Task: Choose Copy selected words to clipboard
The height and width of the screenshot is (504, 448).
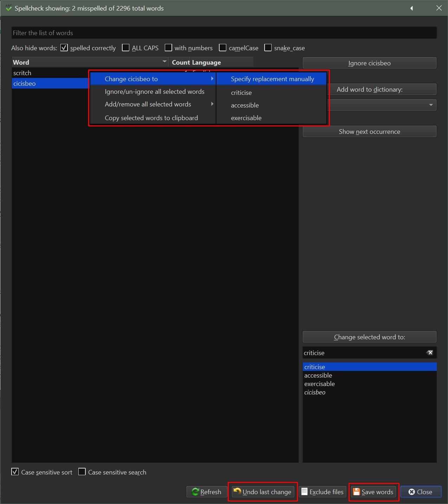Action: (153, 118)
